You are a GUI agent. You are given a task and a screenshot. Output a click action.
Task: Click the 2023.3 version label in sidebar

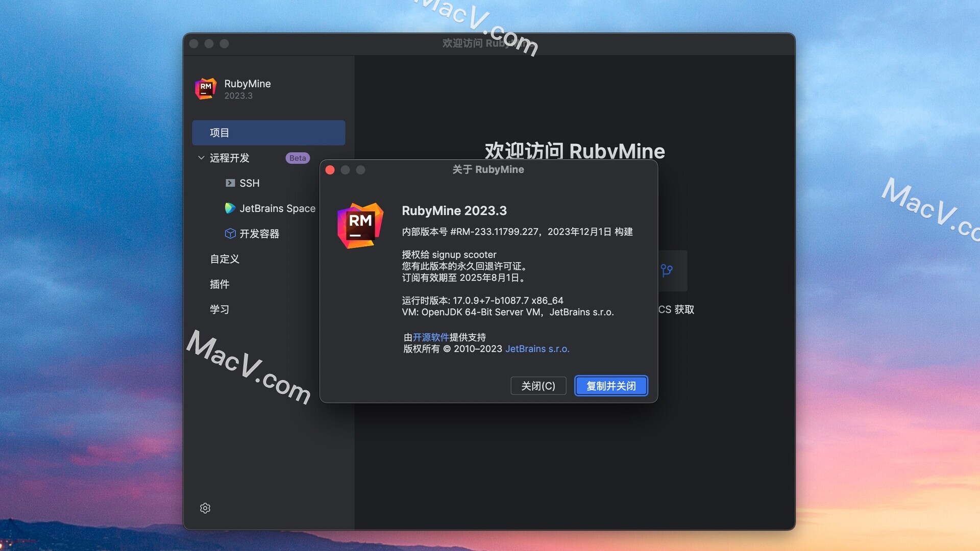click(238, 96)
